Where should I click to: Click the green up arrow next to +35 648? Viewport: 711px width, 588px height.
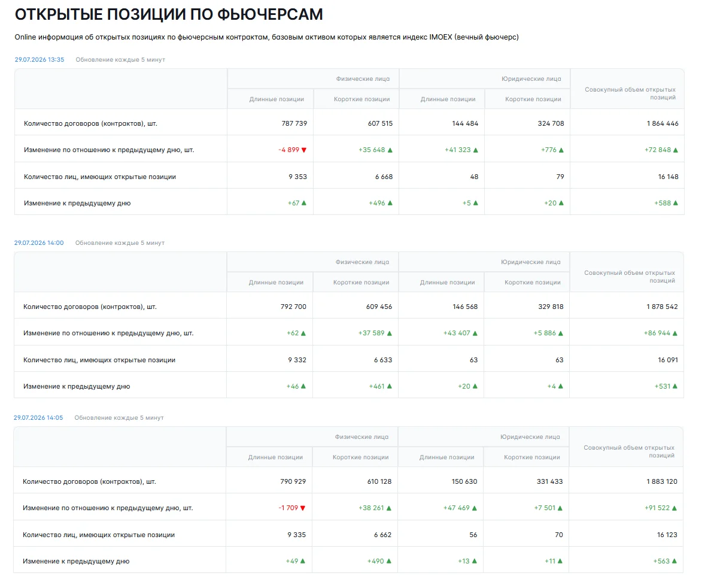pos(390,150)
